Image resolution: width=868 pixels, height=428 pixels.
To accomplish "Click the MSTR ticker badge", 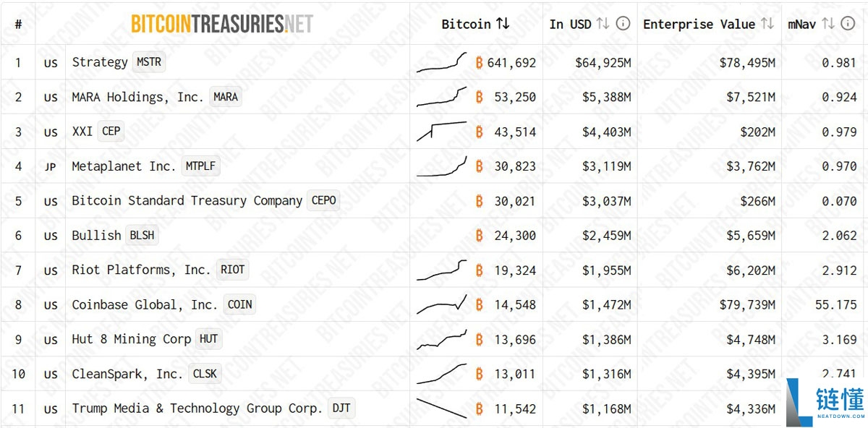I will 149,62.
